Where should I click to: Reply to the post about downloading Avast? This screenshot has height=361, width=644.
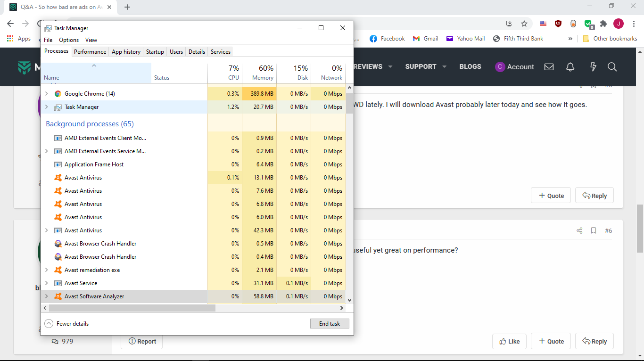point(594,196)
